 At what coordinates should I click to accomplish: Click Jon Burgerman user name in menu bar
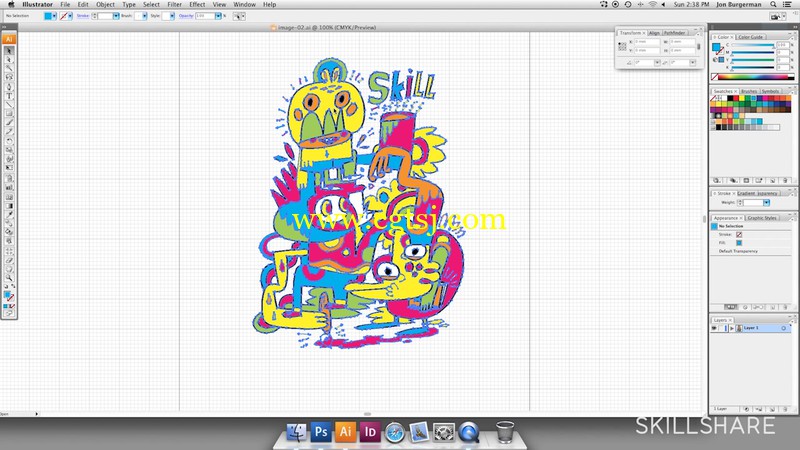(738, 5)
